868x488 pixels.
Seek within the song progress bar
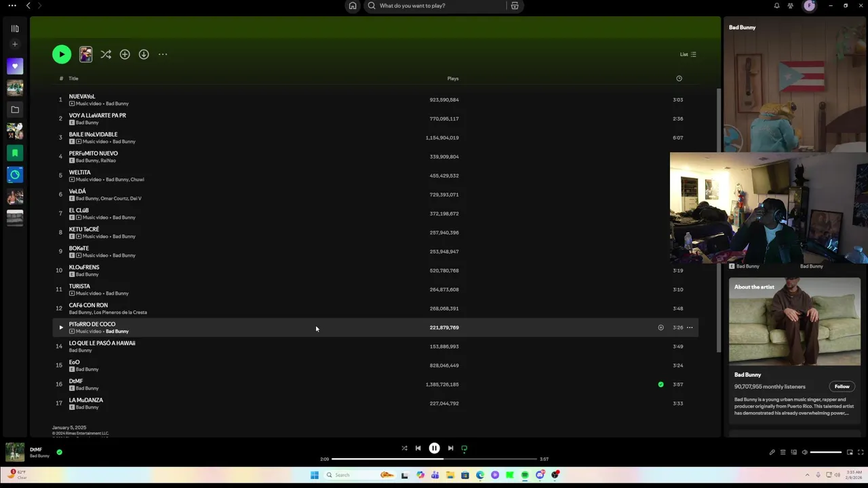434,459
